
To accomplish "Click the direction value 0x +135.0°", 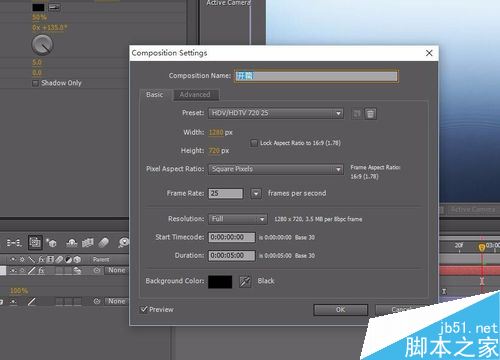I will tap(49, 28).
